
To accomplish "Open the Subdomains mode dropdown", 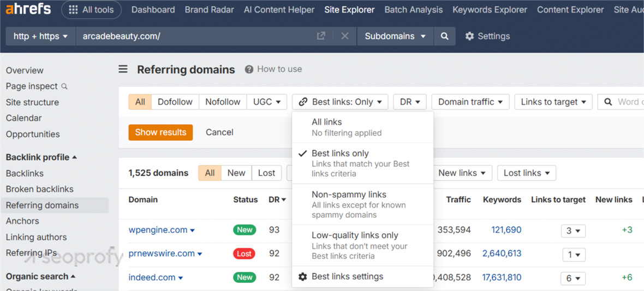I will (396, 36).
